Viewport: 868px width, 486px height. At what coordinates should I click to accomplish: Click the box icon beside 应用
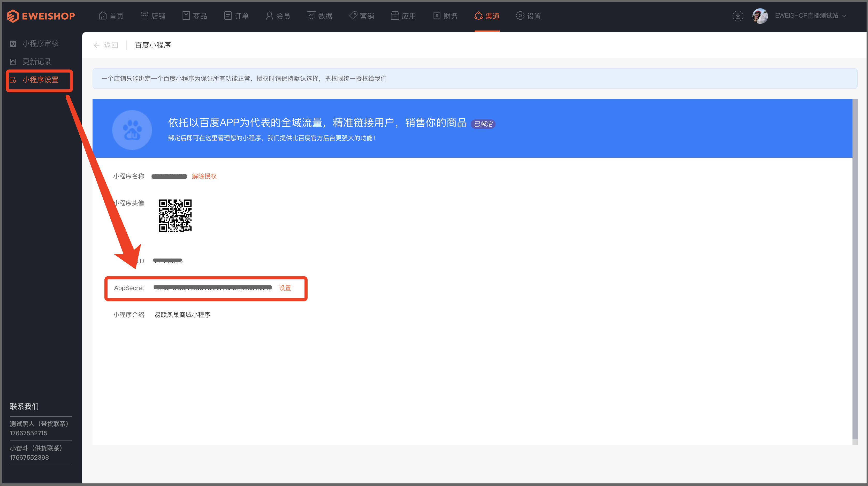tap(395, 16)
